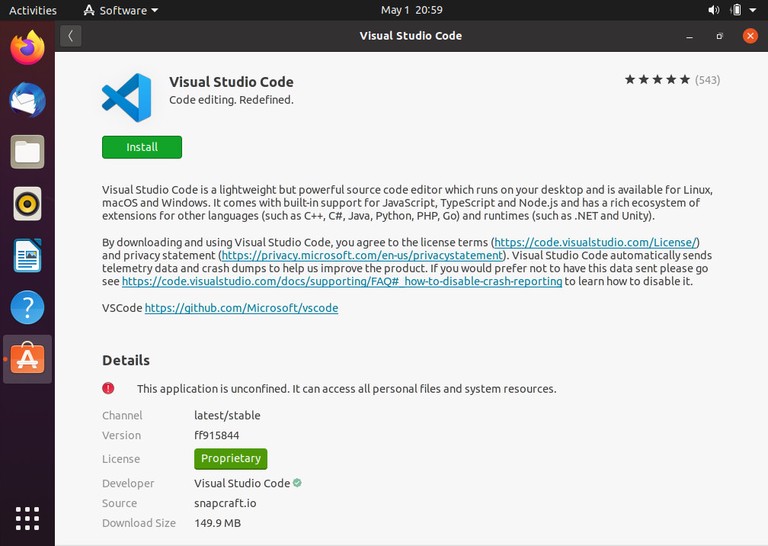Click the green Install button

point(142,147)
